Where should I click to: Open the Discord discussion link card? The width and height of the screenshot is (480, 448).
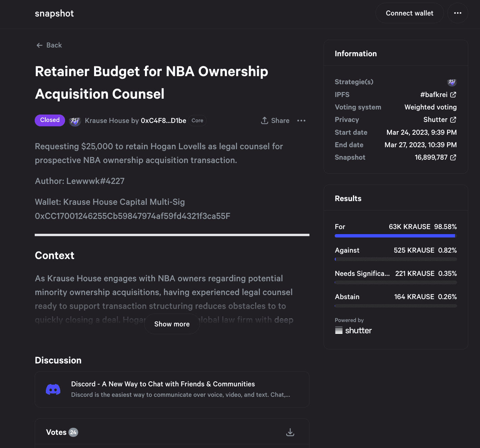tap(172, 389)
